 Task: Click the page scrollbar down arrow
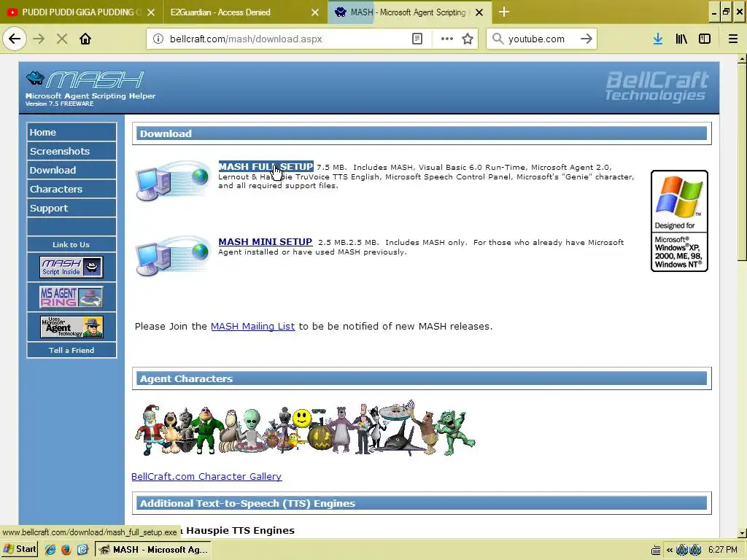click(x=742, y=533)
